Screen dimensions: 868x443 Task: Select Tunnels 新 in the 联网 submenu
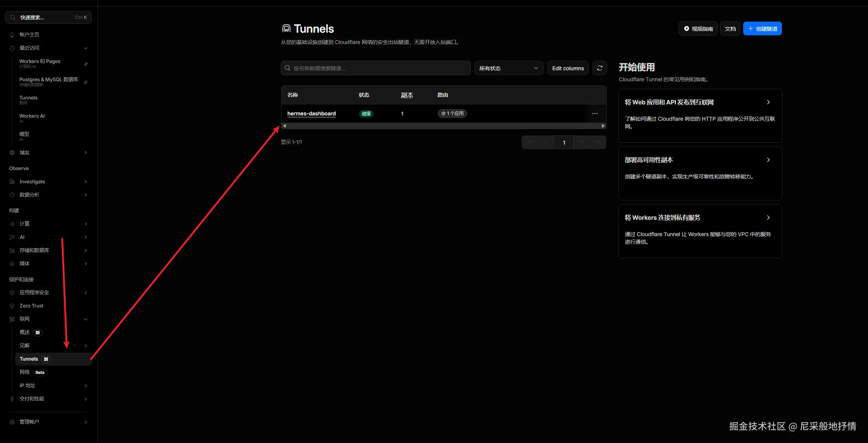53,359
